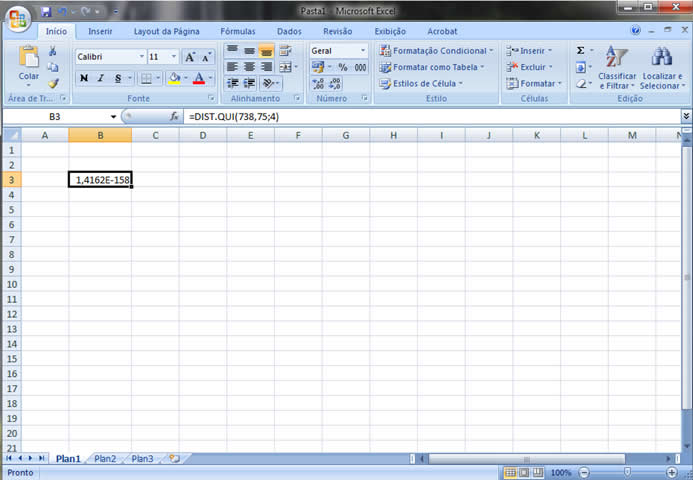The height and width of the screenshot is (481, 693).
Task: Toggle bold formatting (N)
Action: coord(84,78)
